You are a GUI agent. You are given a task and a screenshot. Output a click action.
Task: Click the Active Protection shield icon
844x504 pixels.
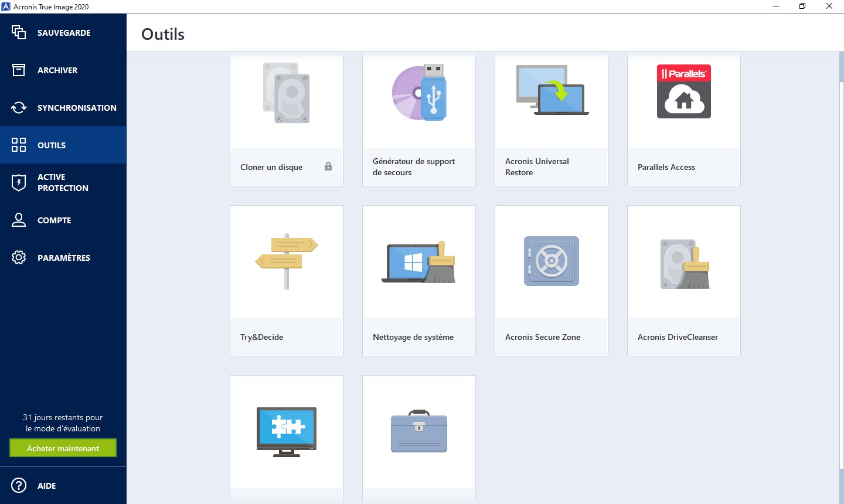point(19,182)
